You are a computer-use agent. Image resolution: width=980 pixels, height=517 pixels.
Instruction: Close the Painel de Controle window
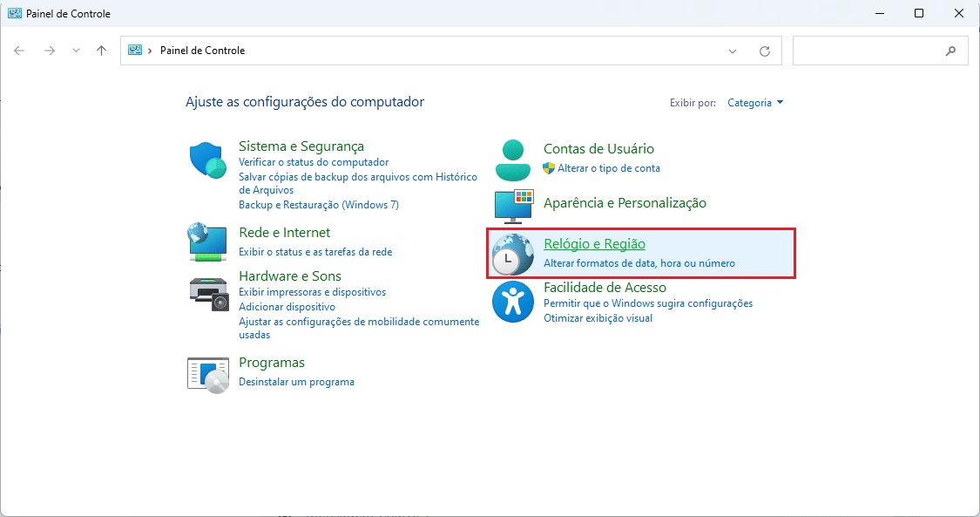click(959, 13)
